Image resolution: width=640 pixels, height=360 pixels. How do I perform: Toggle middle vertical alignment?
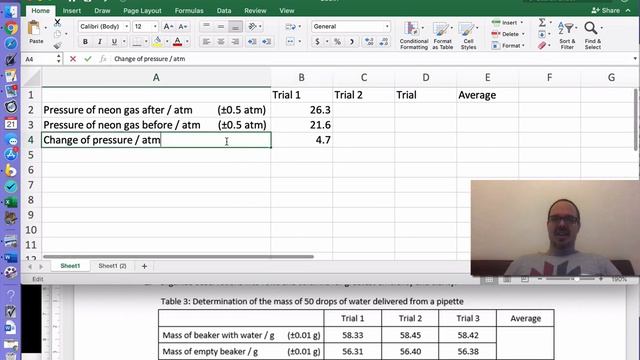pyautogui.click(x=221, y=27)
